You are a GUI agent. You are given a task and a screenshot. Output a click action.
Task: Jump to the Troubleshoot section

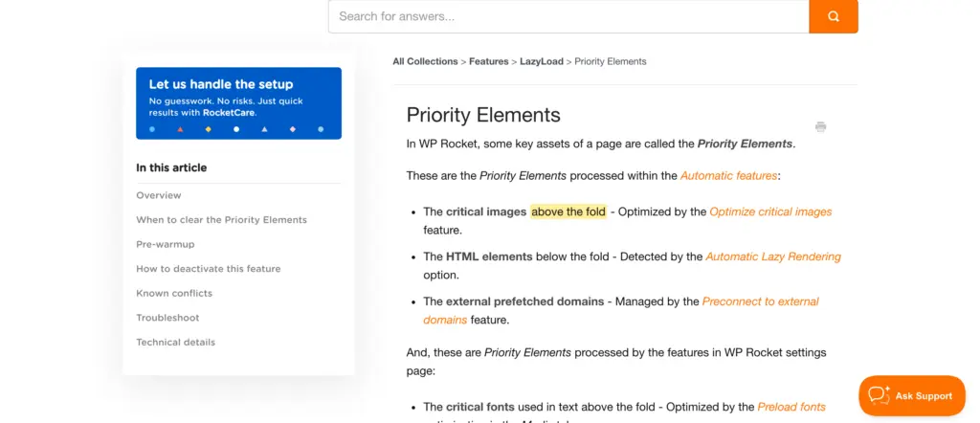tap(168, 318)
